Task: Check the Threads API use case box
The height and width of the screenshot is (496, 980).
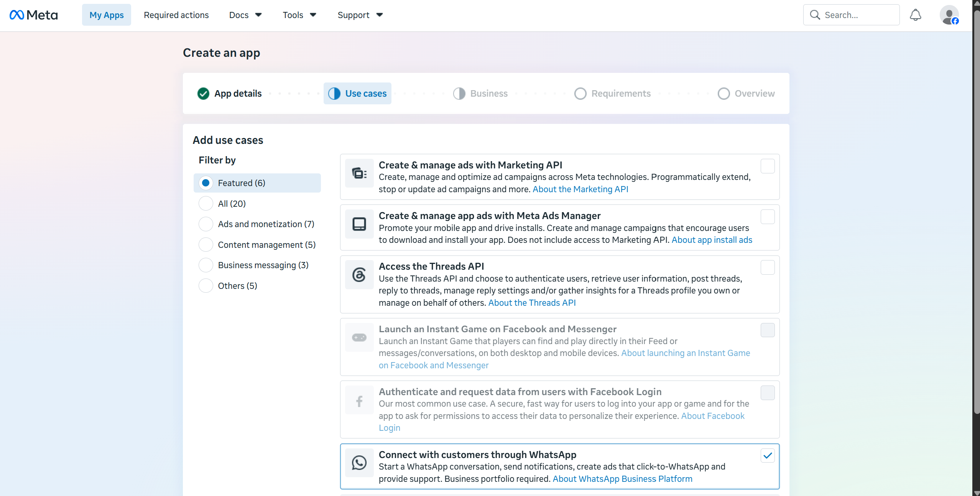Action: tap(768, 267)
